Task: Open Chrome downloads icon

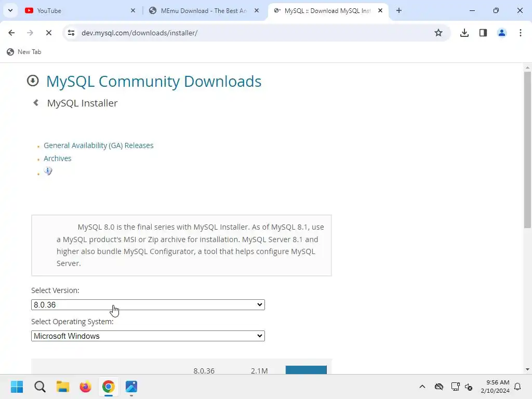Action: pos(464,33)
